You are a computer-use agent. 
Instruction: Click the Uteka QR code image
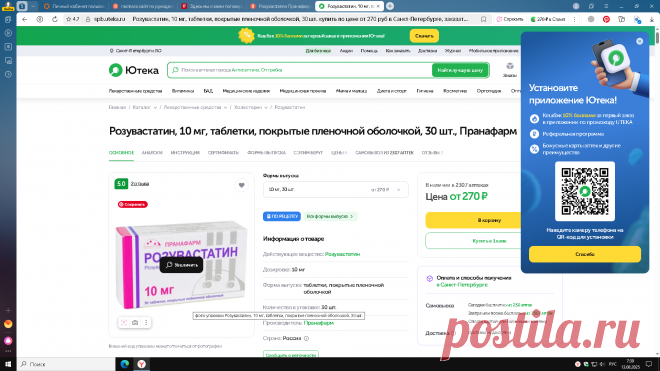coord(585,191)
